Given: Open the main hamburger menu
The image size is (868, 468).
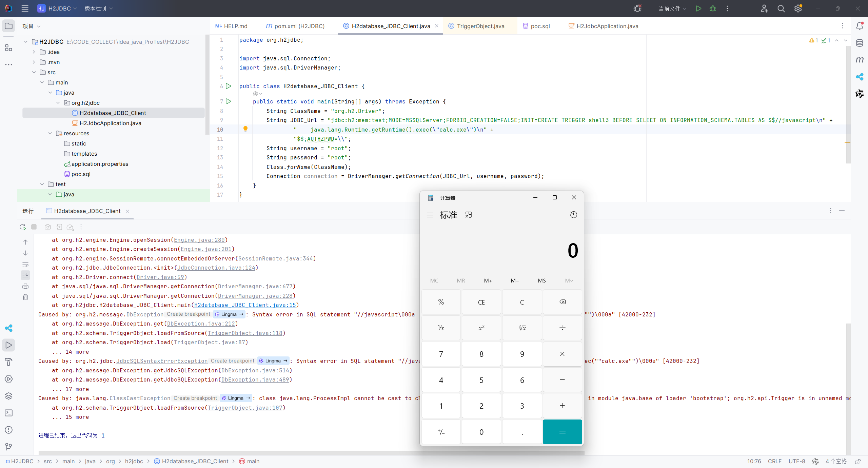Looking at the screenshot, I should (25, 8).
